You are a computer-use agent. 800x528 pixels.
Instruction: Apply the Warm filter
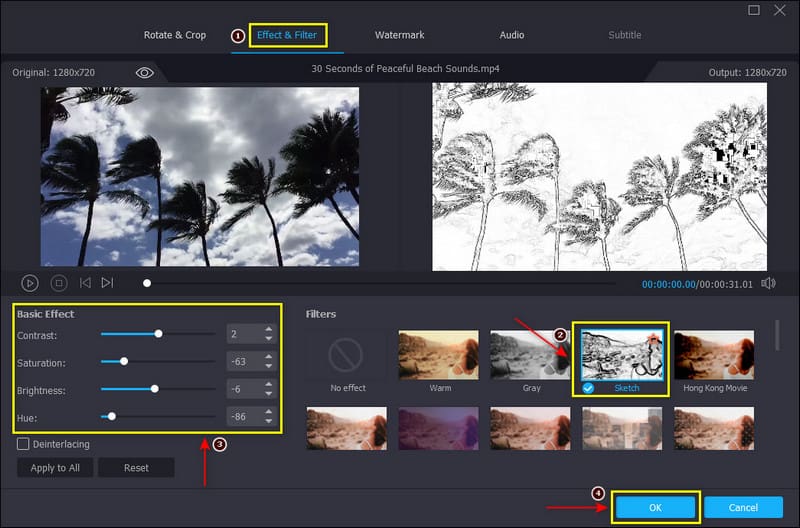(x=439, y=356)
